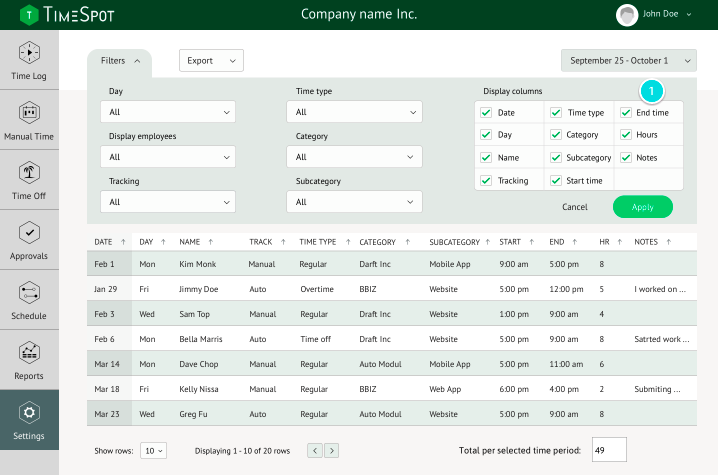Go to previous page of rows
Screen dimensions: 718x475
[315, 451]
